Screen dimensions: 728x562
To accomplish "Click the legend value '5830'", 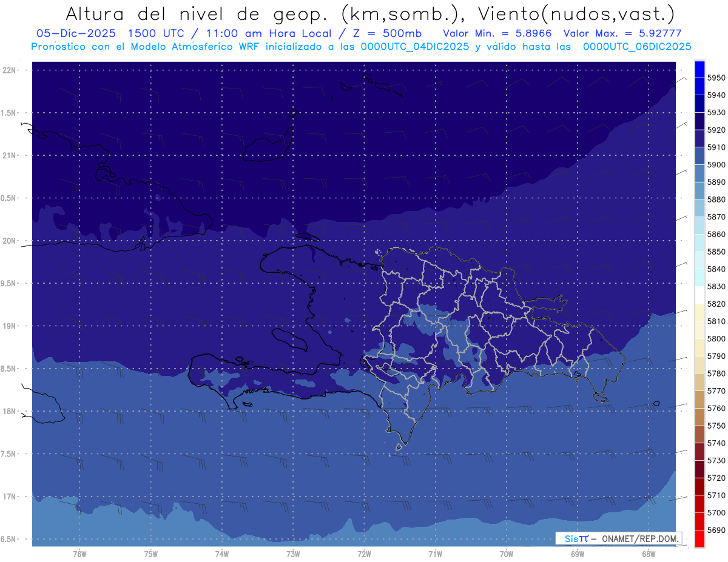I will coord(716,286).
